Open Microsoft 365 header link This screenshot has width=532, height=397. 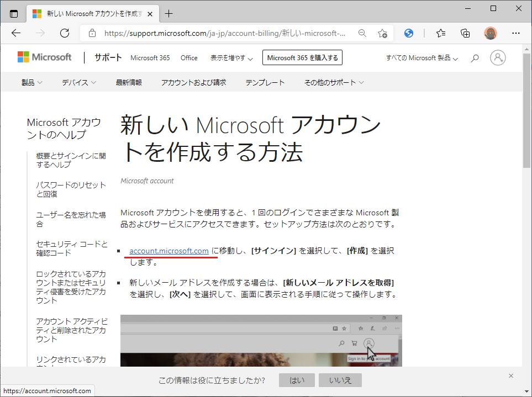[150, 58]
